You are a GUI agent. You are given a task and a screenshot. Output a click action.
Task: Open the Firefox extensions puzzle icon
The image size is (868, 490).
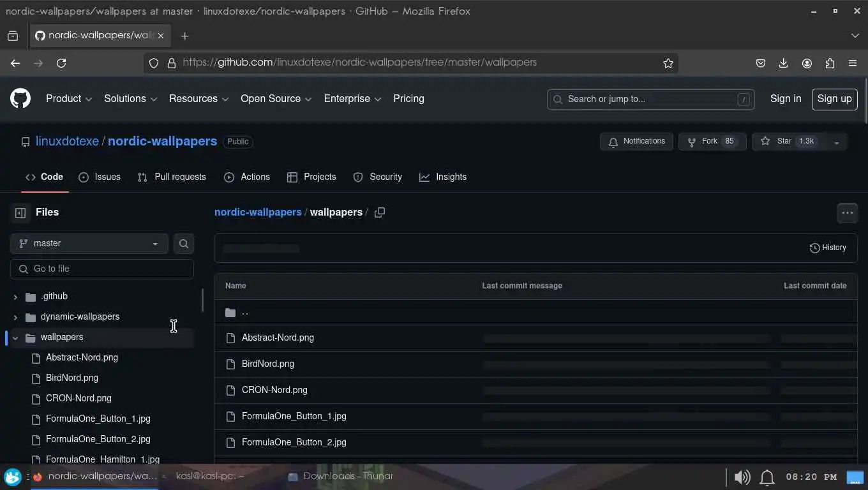(830, 63)
